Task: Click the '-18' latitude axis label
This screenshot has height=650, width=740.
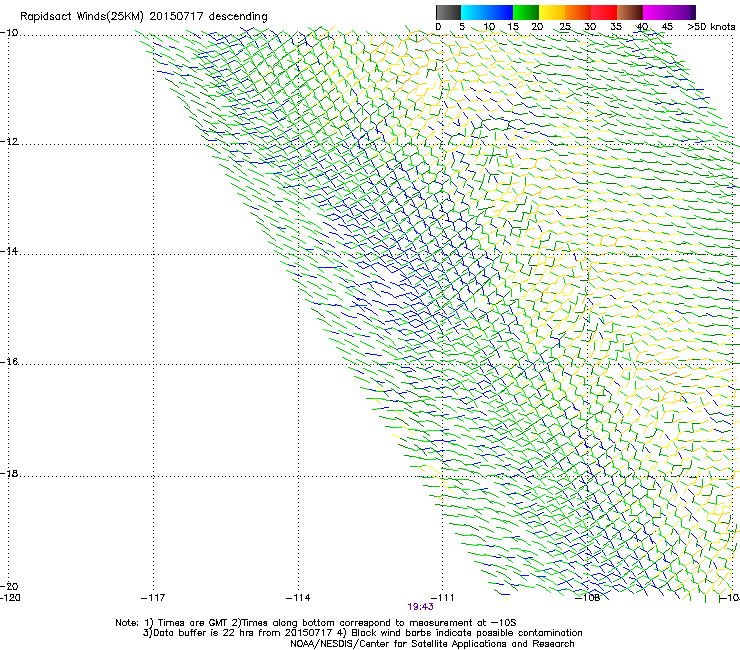Action: click(x=8, y=473)
